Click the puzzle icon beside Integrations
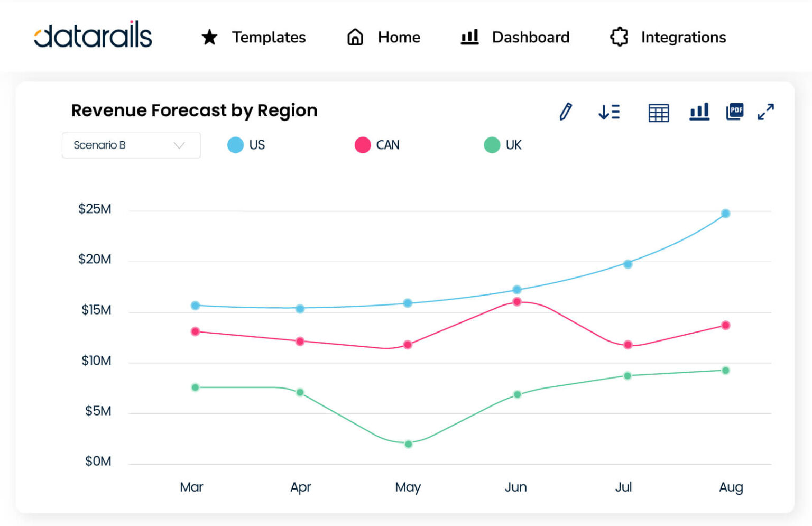The width and height of the screenshot is (812, 526). coord(618,37)
